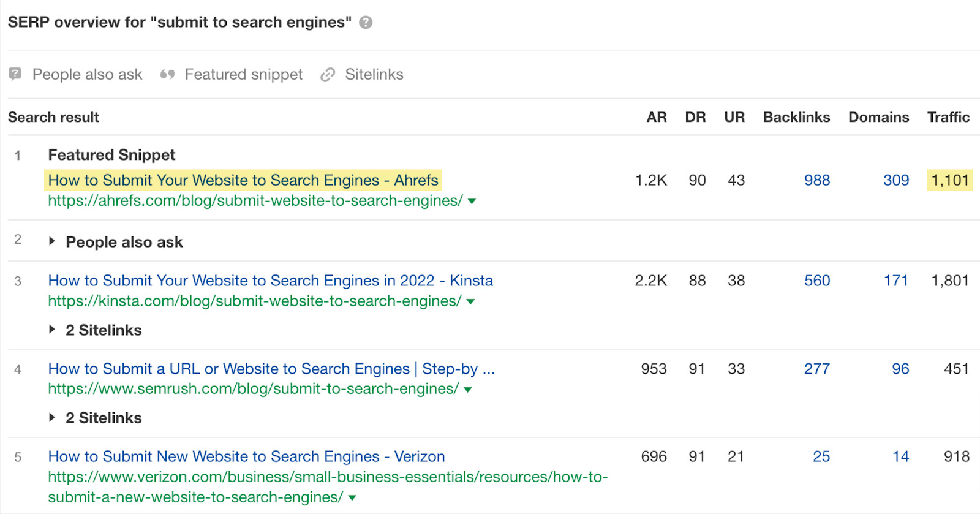Click the traffic value 451
Image resolution: width=980 pixels, height=514 pixels.
point(956,369)
